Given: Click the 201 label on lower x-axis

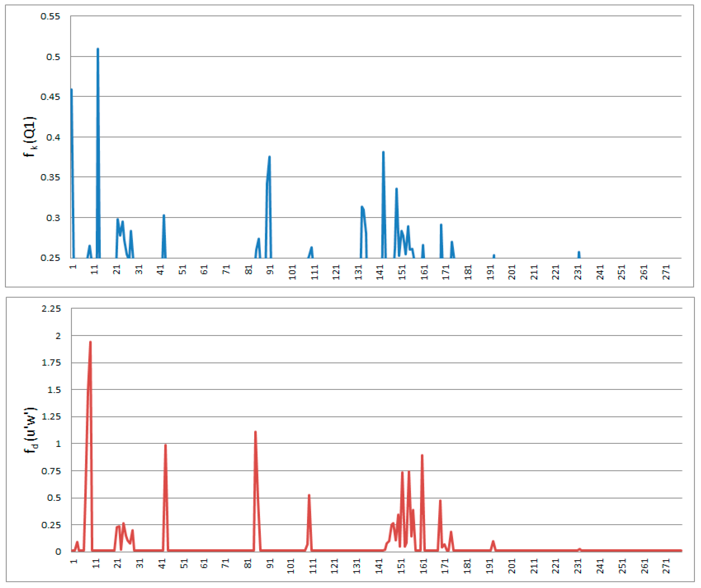Looking at the screenshot, I should pos(512,566).
